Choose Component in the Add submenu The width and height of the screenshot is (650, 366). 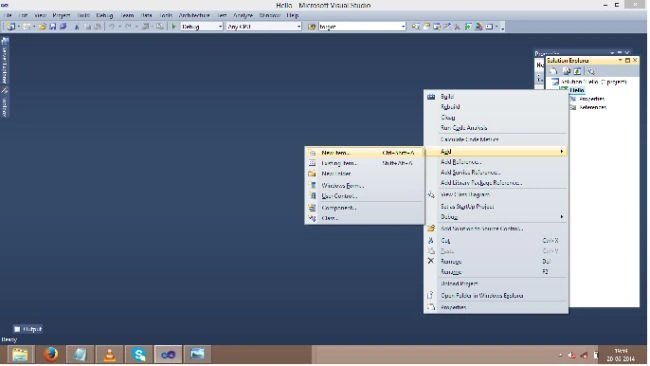(364, 207)
